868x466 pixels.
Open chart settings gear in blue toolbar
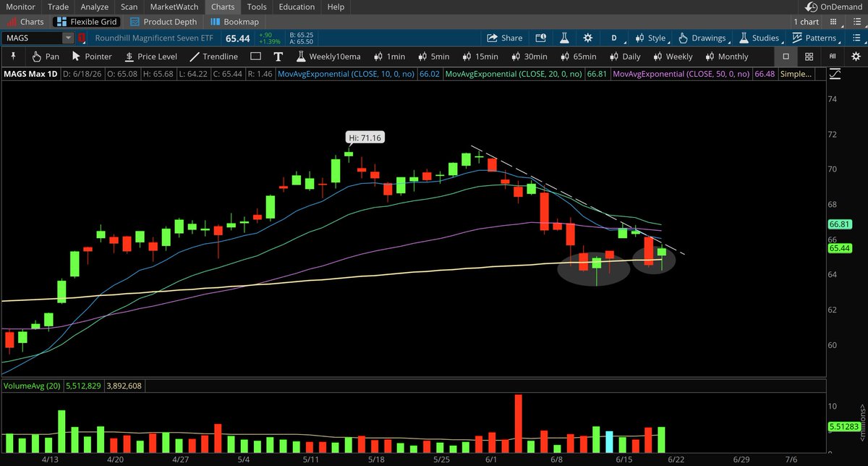click(588, 38)
